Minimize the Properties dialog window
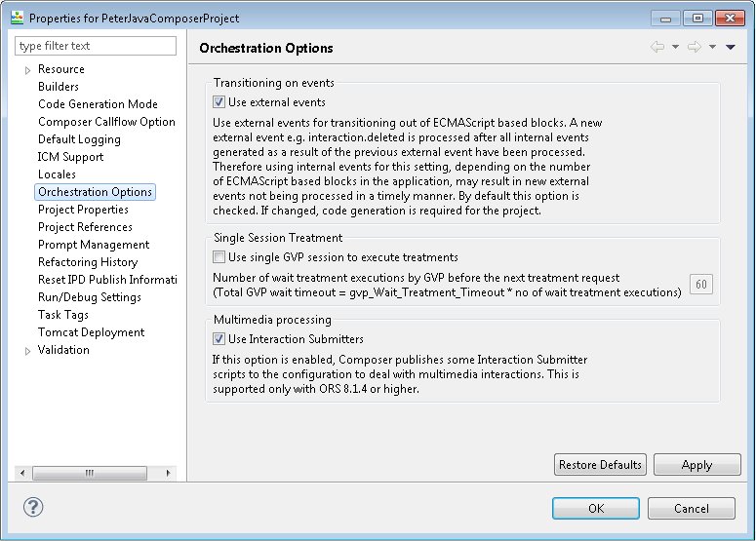Image resolution: width=756 pixels, height=541 pixels. coord(666,19)
